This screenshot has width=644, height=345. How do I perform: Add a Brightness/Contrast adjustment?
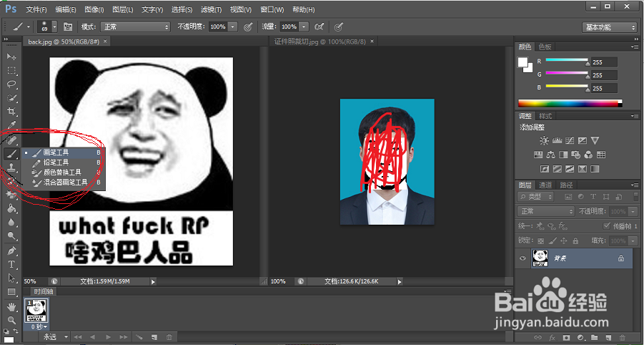[x=544, y=140]
